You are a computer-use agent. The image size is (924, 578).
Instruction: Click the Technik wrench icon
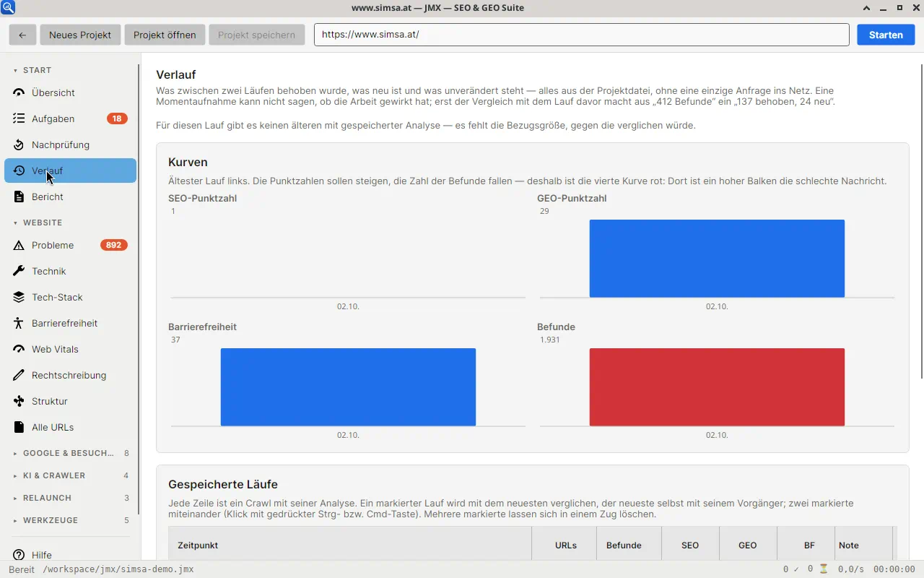19,271
